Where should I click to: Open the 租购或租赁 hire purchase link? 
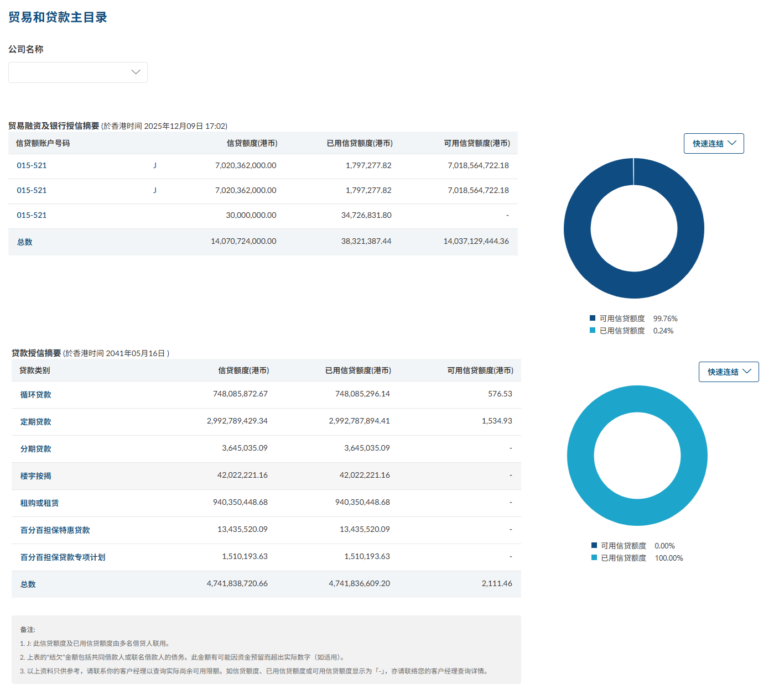tap(40, 503)
